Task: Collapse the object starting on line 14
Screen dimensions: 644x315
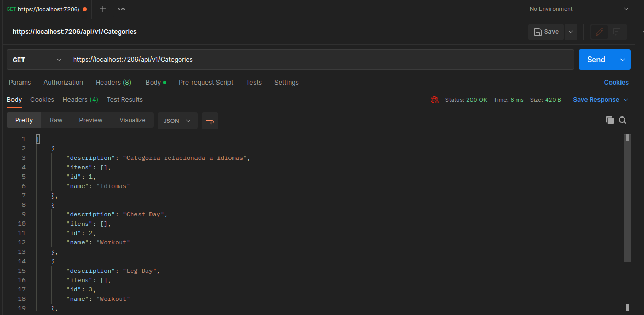Action: point(53,261)
